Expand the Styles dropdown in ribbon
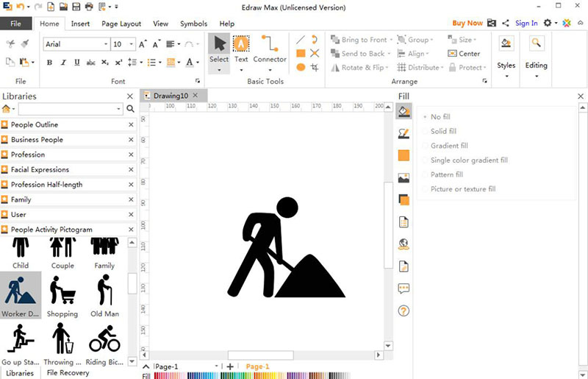588x379 pixels. pos(506,65)
